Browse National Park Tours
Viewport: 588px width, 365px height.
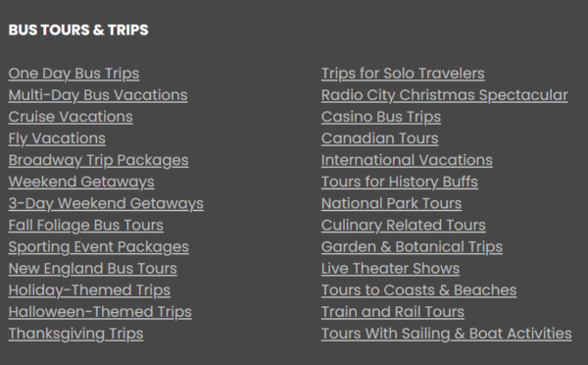(x=391, y=203)
